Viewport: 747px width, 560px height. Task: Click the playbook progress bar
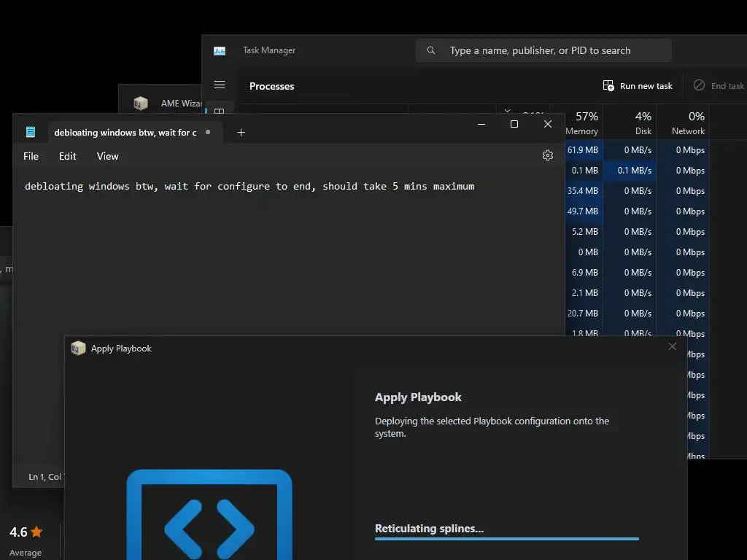[x=507, y=539]
